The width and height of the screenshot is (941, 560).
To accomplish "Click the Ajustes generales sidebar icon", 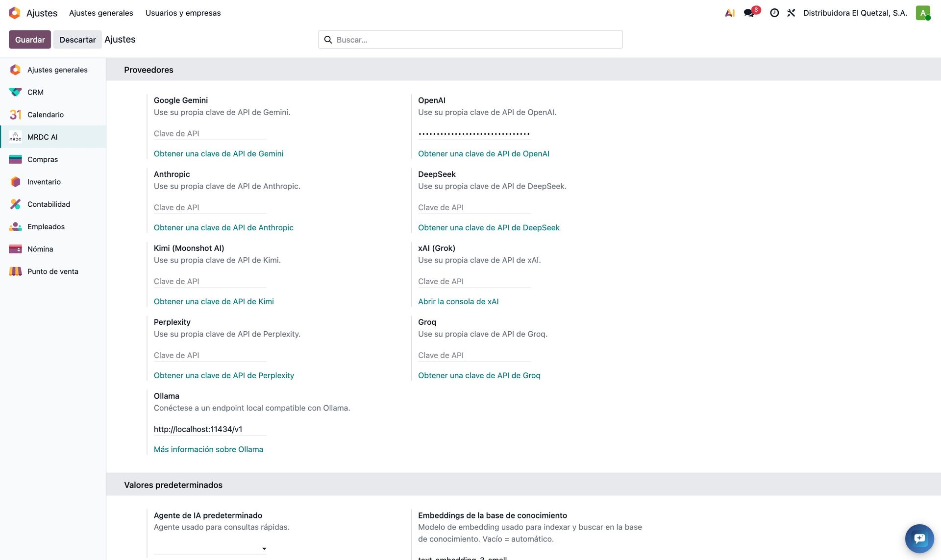I will 15,70.
